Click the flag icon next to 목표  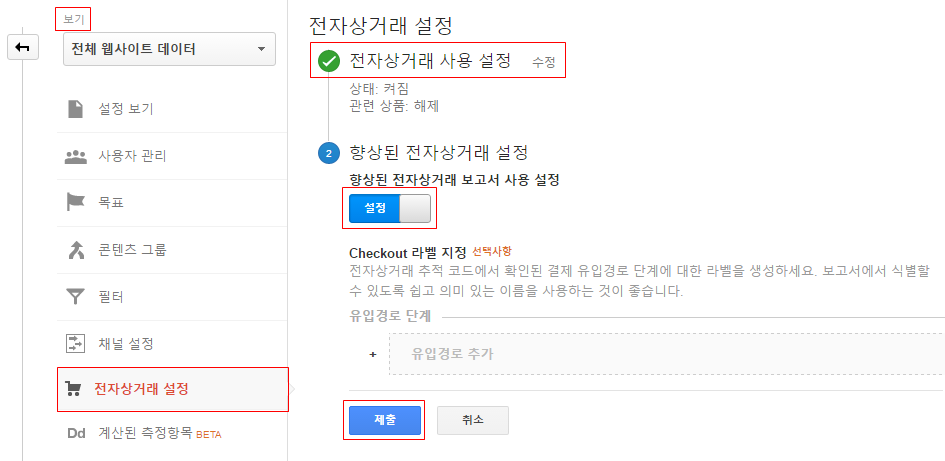75,203
